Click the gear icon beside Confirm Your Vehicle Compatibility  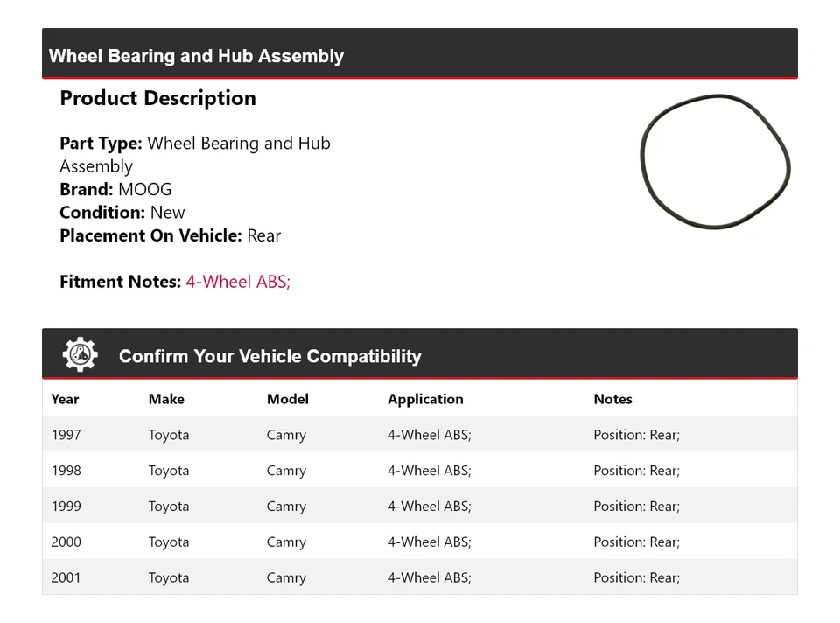coord(80,354)
